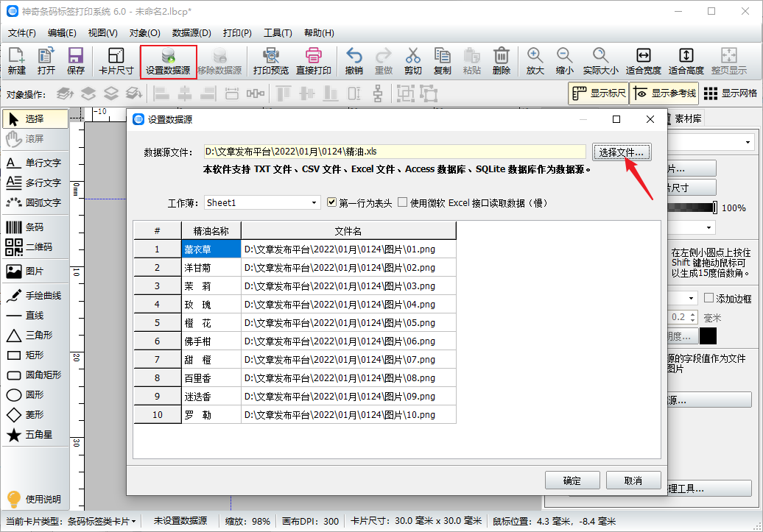Toggle 显示参考线 guide lines

[x=664, y=93]
